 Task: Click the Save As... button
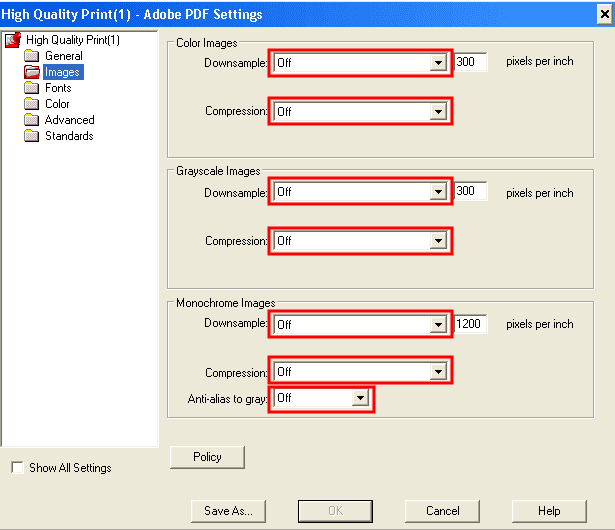coord(228,510)
